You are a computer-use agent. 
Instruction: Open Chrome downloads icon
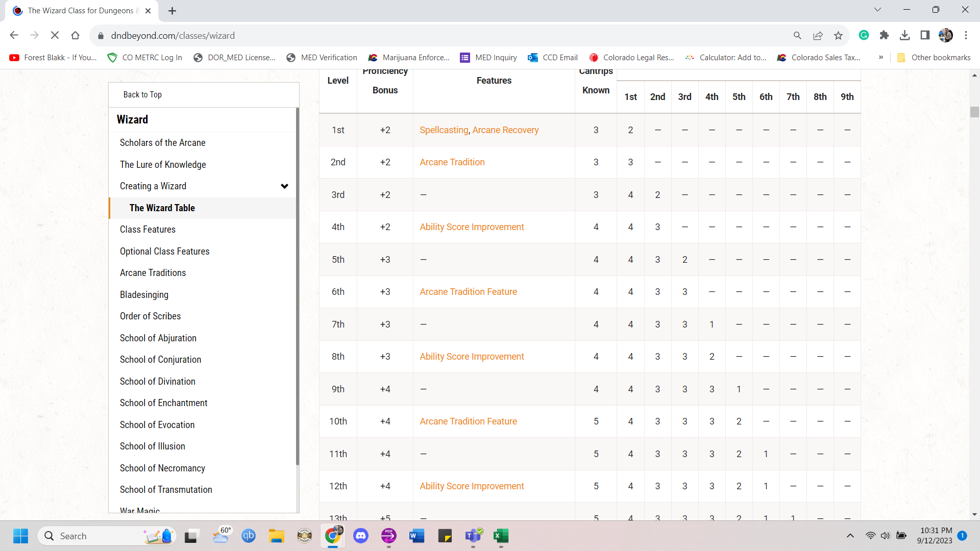pos(904,35)
